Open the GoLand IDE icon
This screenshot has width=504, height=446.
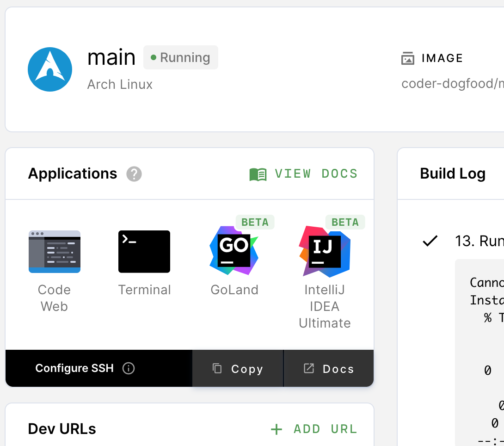[234, 250]
